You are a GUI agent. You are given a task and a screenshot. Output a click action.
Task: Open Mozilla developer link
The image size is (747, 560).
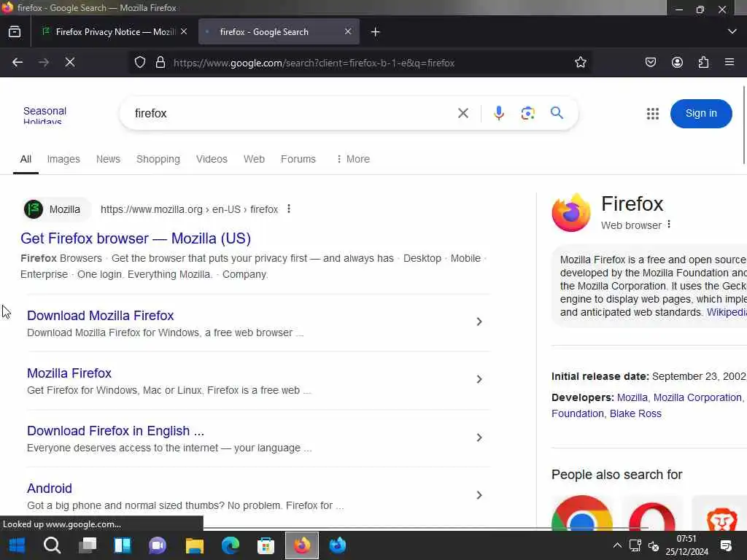coord(632,397)
